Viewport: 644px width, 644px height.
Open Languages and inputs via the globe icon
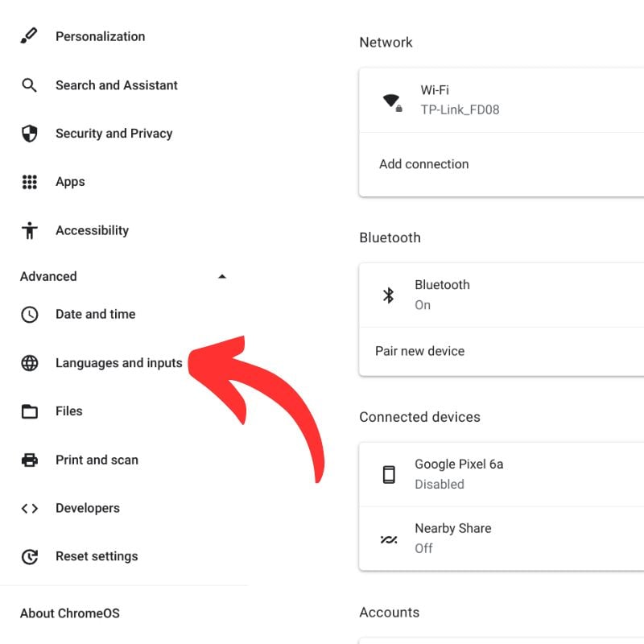(30, 362)
